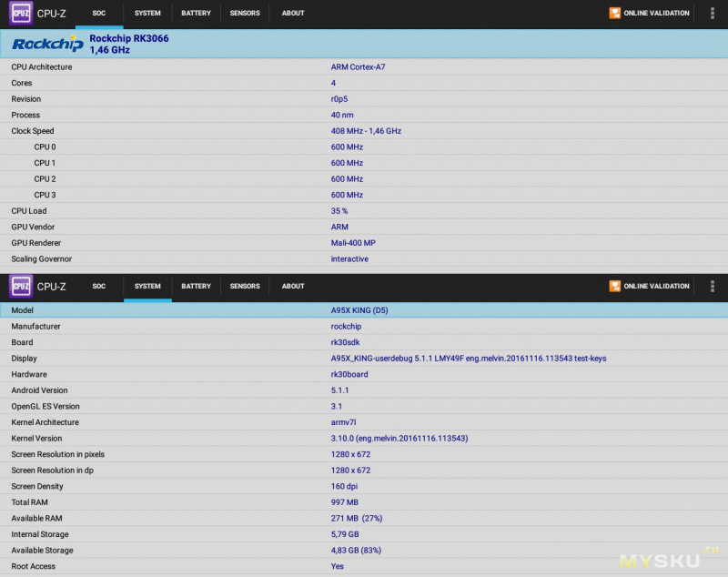Viewport: 728px width, 577px height.
Task: Click the interactive scaling governor value
Action: tap(349, 259)
